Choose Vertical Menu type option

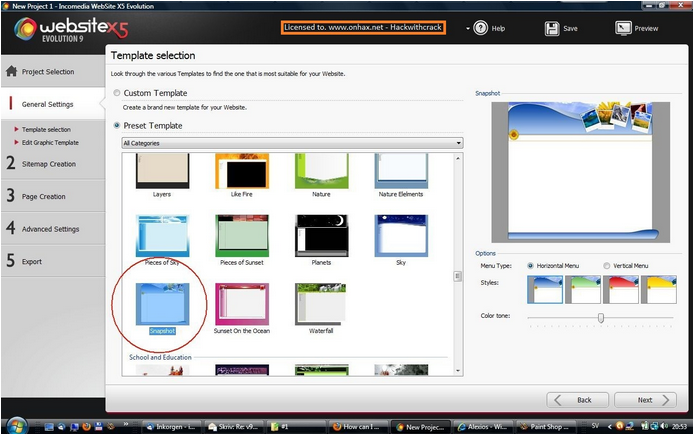(x=606, y=265)
